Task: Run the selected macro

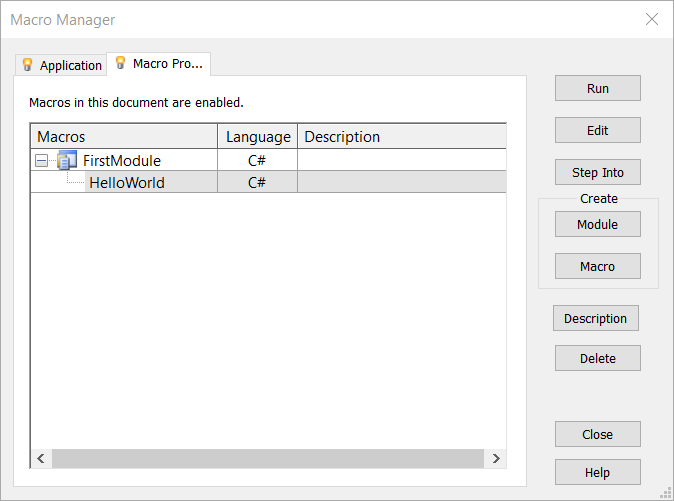Action: (597, 88)
